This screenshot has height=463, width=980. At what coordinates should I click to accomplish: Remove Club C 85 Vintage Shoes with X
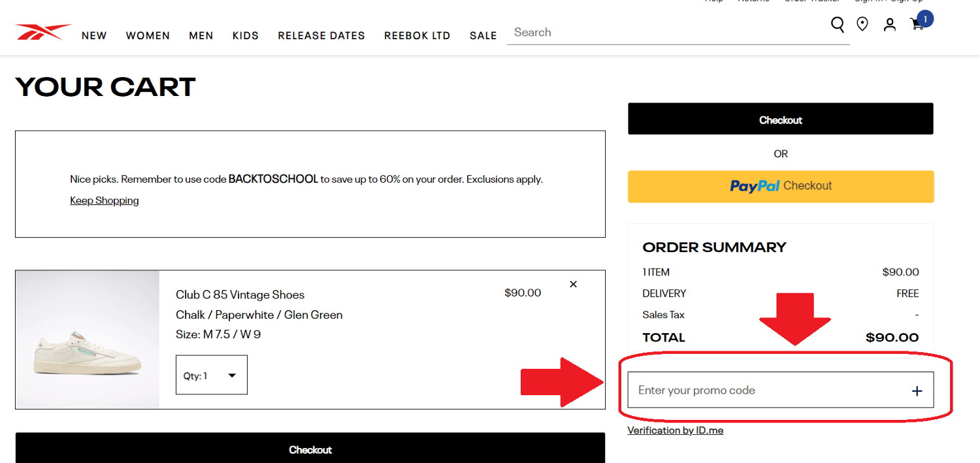coord(573,284)
